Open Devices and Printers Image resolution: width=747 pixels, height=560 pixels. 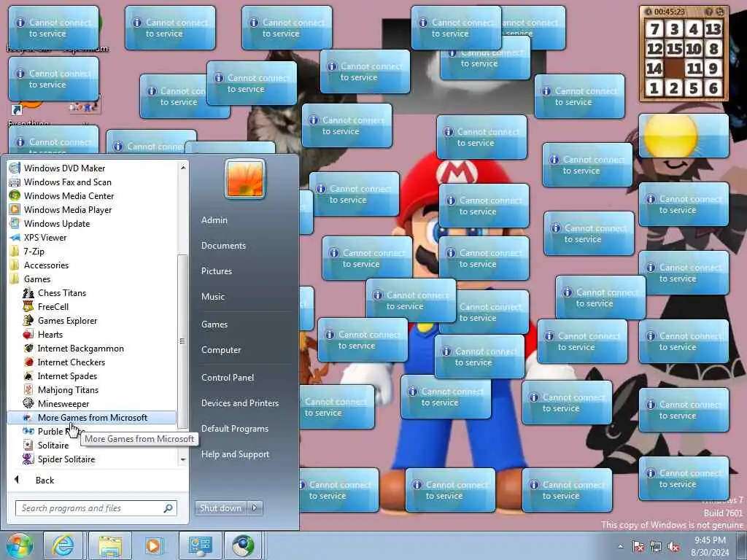(x=240, y=403)
